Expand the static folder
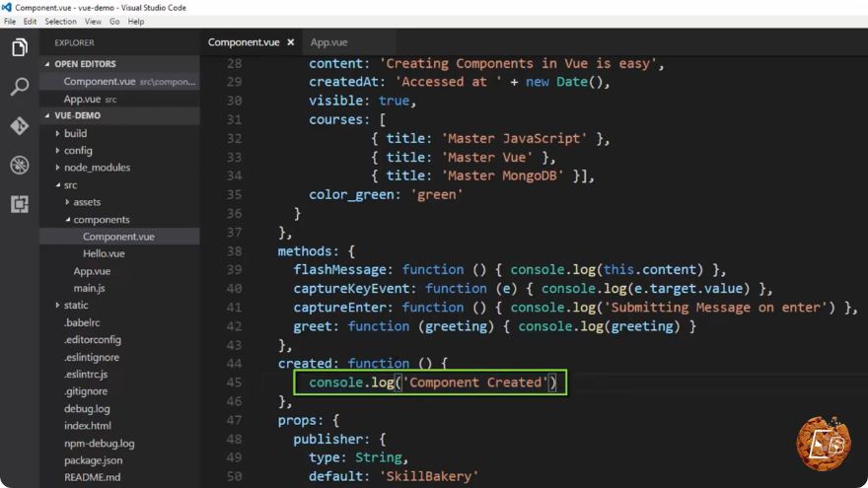The width and height of the screenshot is (868, 488). (x=75, y=305)
